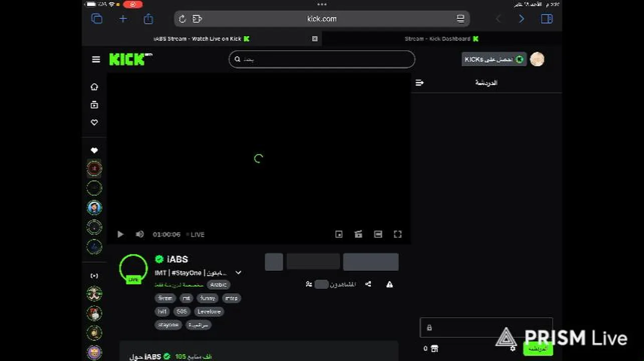Open a new Safari tab

pyautogui.click(x=123, y=19)
